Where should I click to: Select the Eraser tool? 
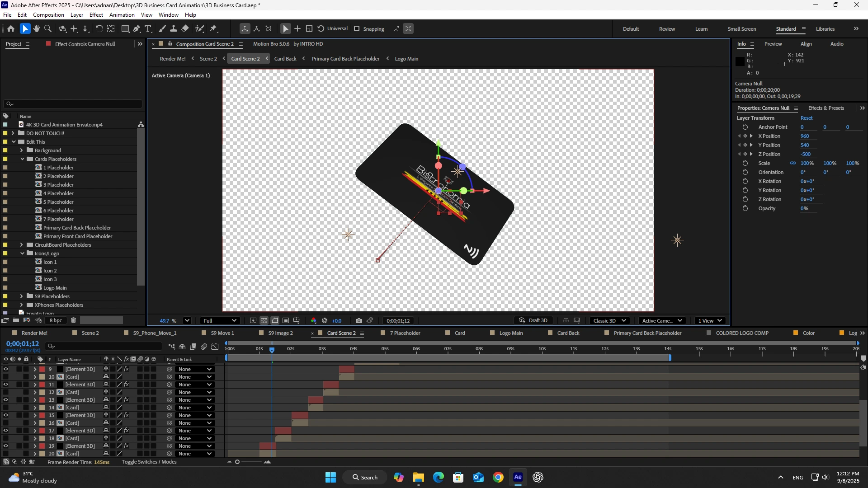click(x=185, y=29)
